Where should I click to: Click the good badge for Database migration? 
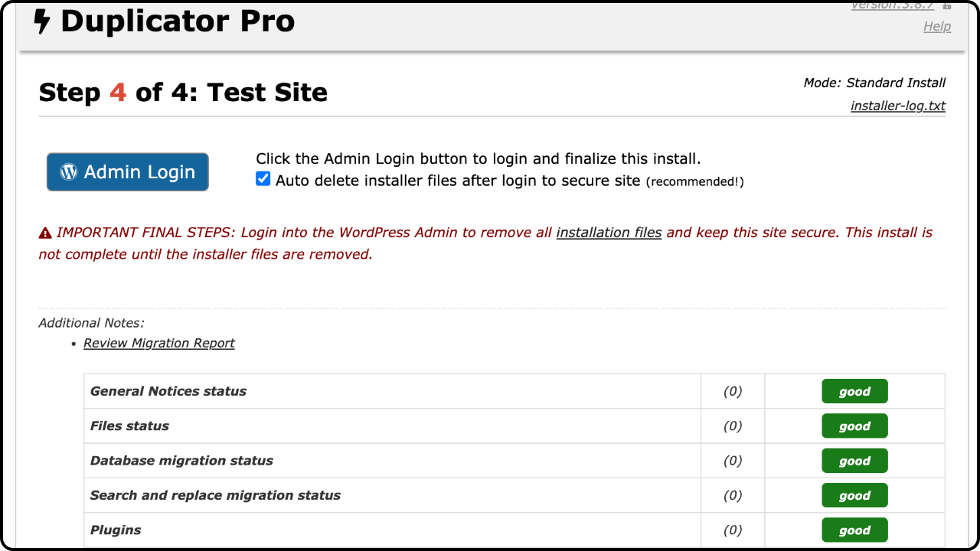point(854,461)
